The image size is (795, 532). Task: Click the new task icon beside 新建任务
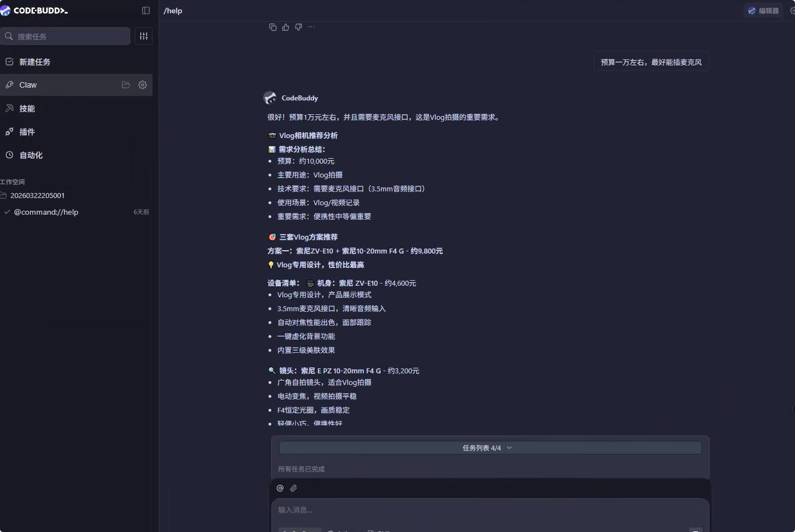[9, 62]
